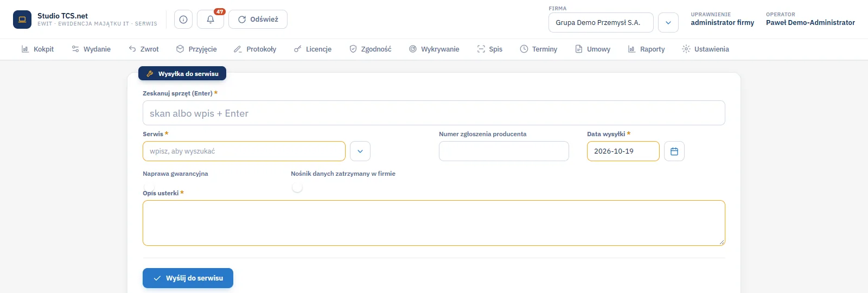This screenshot has width=868, height=293.
Task: Toggle Nośnik danych zatrzymany w firmie switch
Action: 297,187
